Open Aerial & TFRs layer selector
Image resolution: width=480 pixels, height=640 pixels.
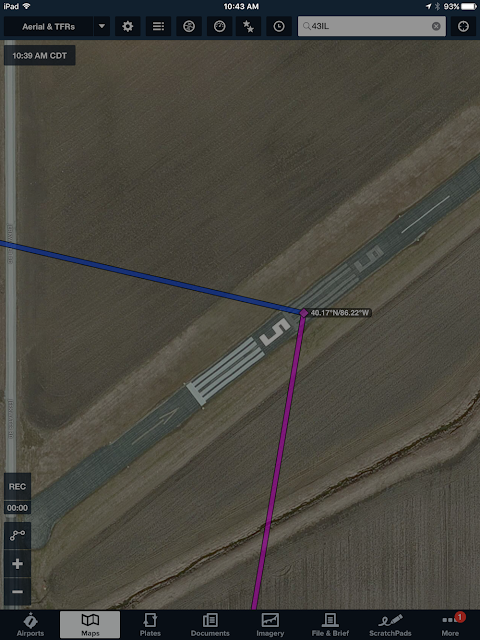point(49,27)
